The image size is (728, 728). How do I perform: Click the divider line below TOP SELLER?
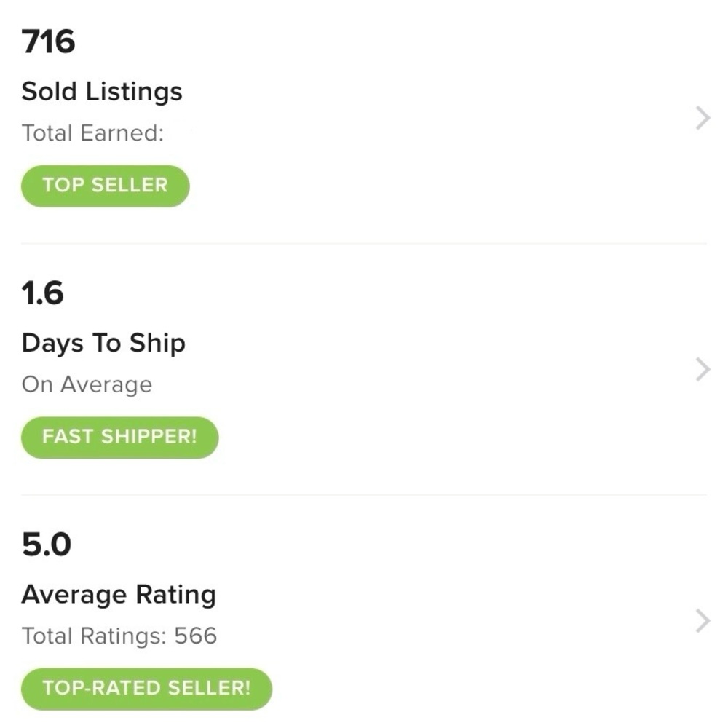pos(364,243)
